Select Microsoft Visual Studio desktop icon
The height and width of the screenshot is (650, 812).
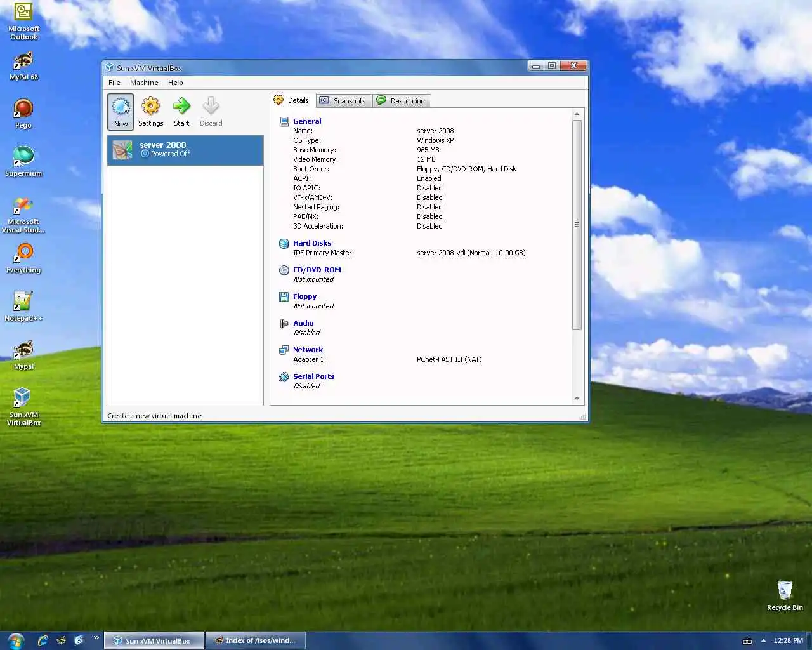point(23,215)
